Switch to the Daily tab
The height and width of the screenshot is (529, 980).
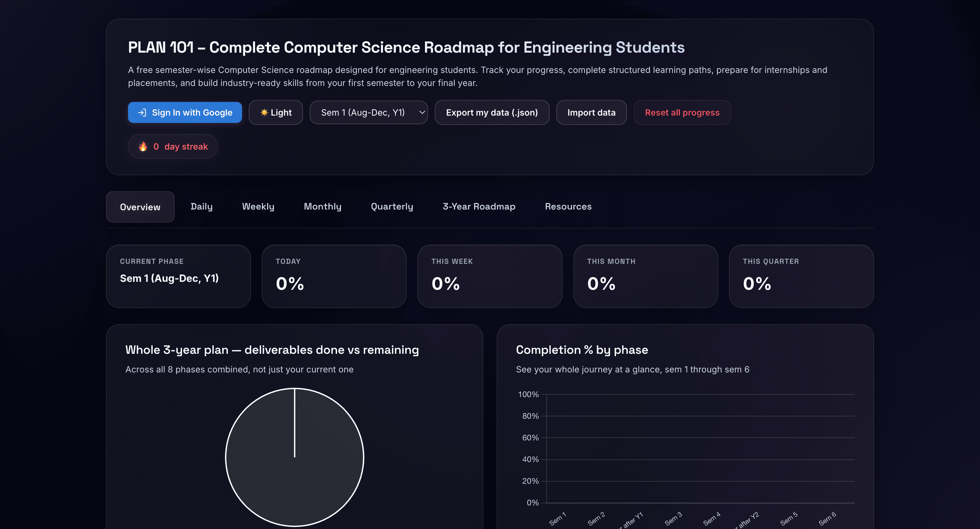point(201,207)
